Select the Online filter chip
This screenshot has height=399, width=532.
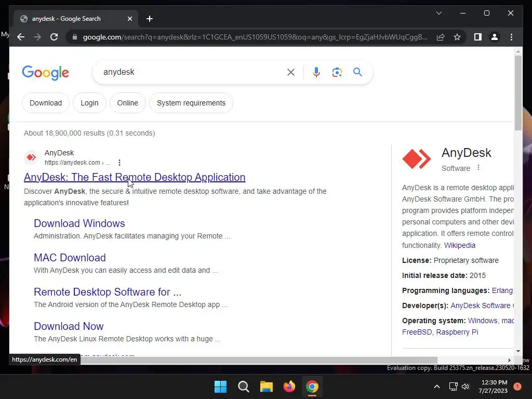(128, 103)
